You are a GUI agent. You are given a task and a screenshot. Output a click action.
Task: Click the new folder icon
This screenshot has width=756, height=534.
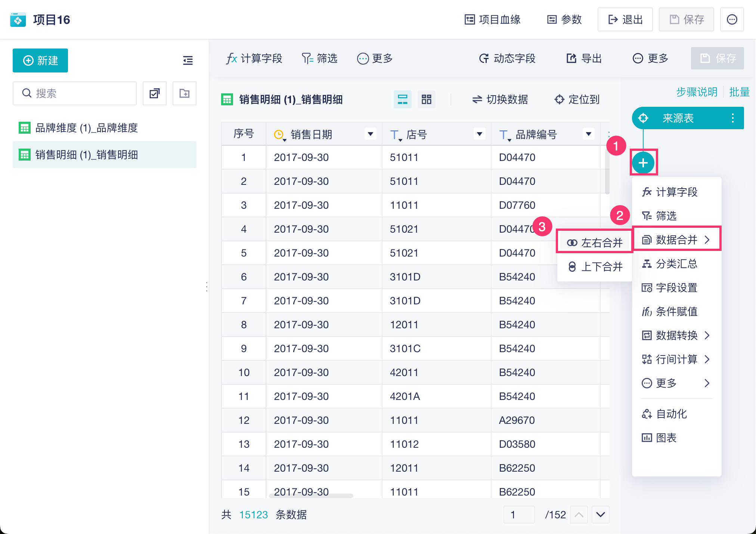click(185, 93)
